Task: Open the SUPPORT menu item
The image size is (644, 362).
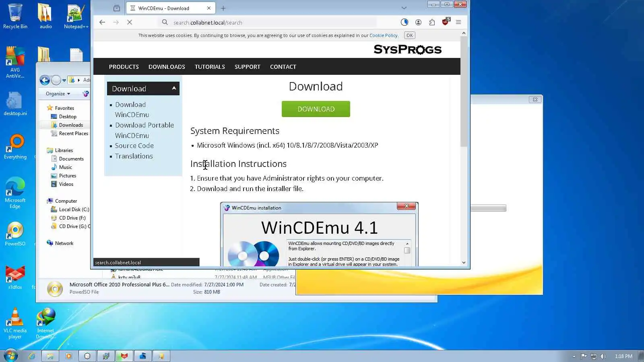Action: [x=248, y=67]
